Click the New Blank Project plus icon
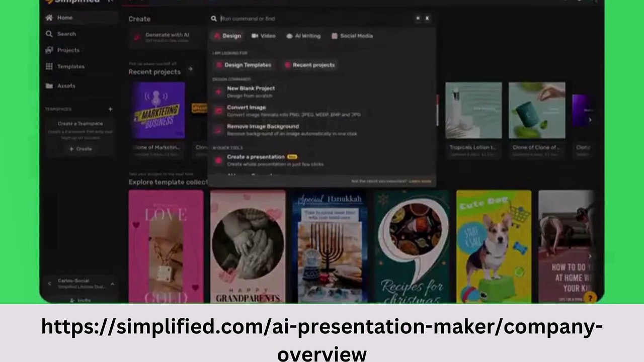 click(x=218, y=92)
